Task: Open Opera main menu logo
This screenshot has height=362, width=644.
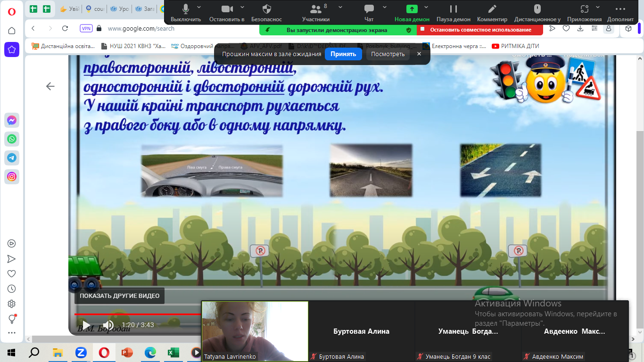Action: [x=12, y=12]
